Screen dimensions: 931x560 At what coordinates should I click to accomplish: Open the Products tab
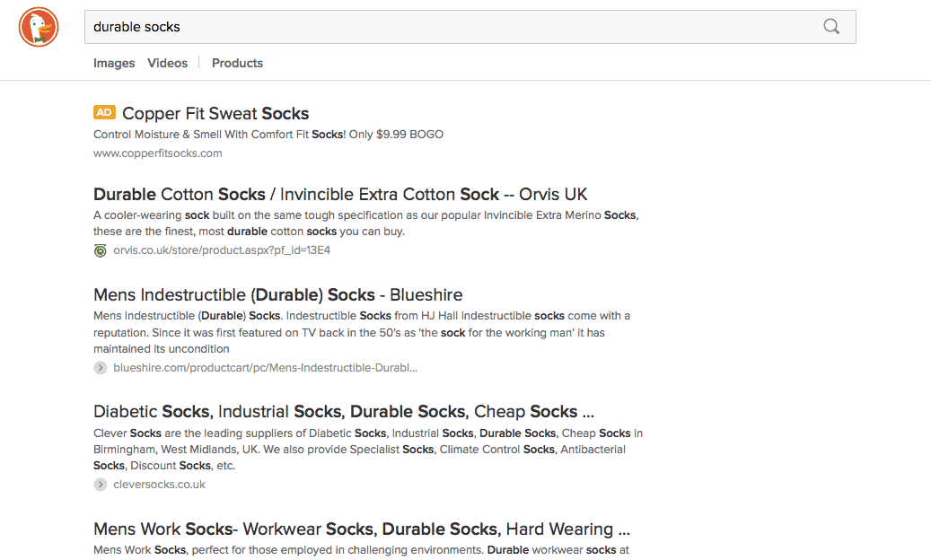[237, 63]
